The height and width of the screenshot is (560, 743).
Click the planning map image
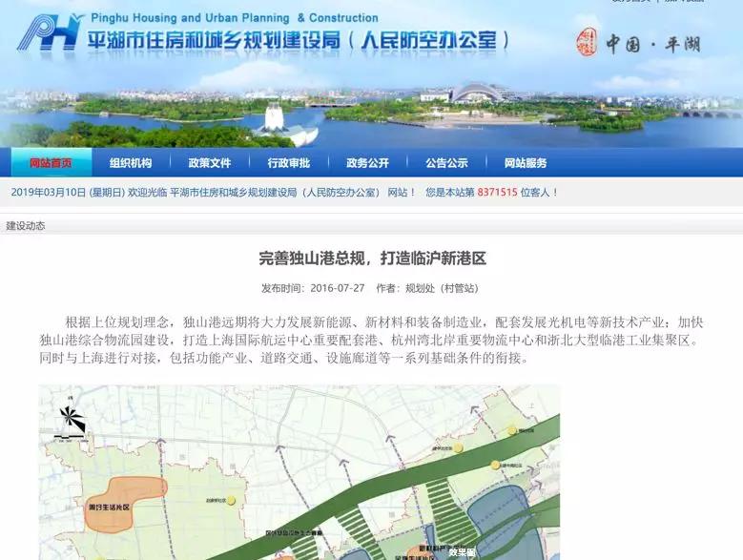point(299,472)
